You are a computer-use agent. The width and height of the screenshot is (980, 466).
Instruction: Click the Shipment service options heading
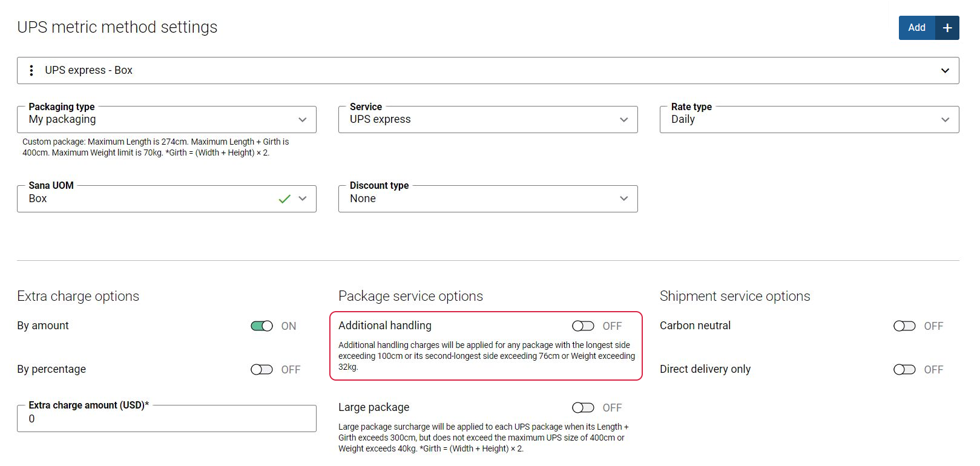(735, 296)
